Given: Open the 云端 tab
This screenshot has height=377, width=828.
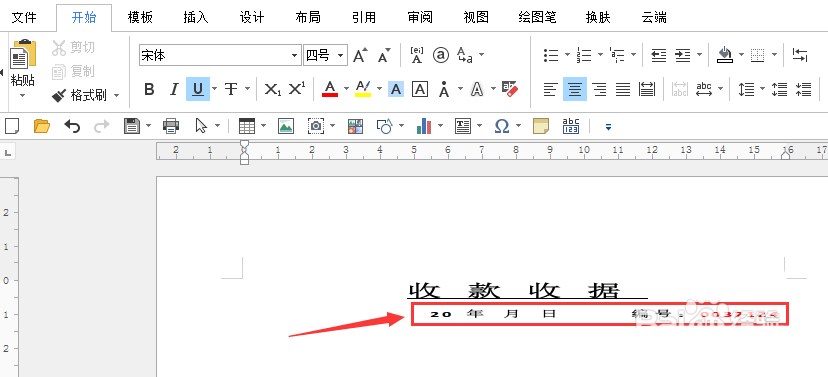Looking at the screenshot, I should [654, 17].
